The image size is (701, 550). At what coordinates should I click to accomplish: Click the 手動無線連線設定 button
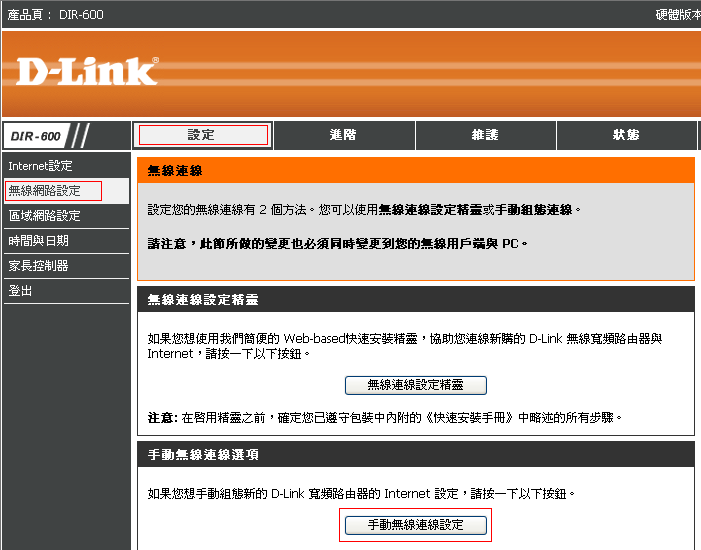415,525
